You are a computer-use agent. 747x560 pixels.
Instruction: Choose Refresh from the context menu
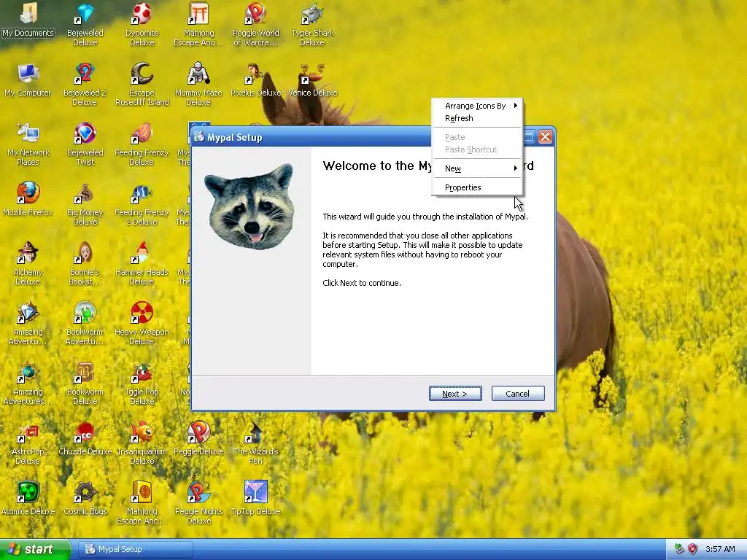tap(477, 118)
